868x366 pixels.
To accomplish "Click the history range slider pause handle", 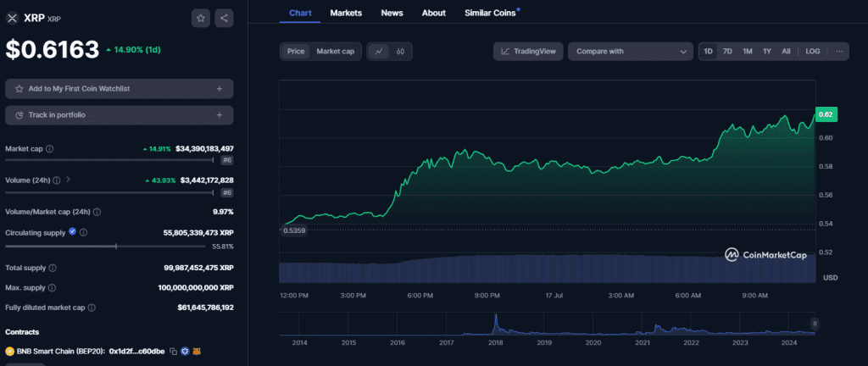I will coord(814,323).
